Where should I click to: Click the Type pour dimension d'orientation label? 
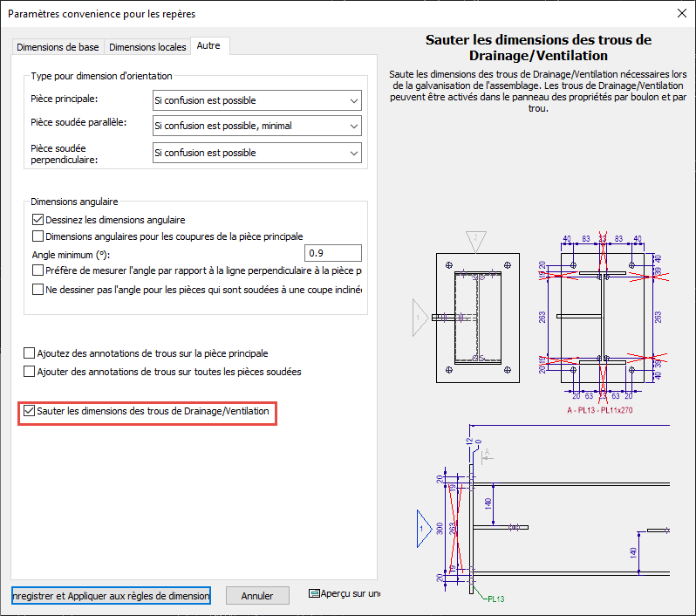pos(101,76)
